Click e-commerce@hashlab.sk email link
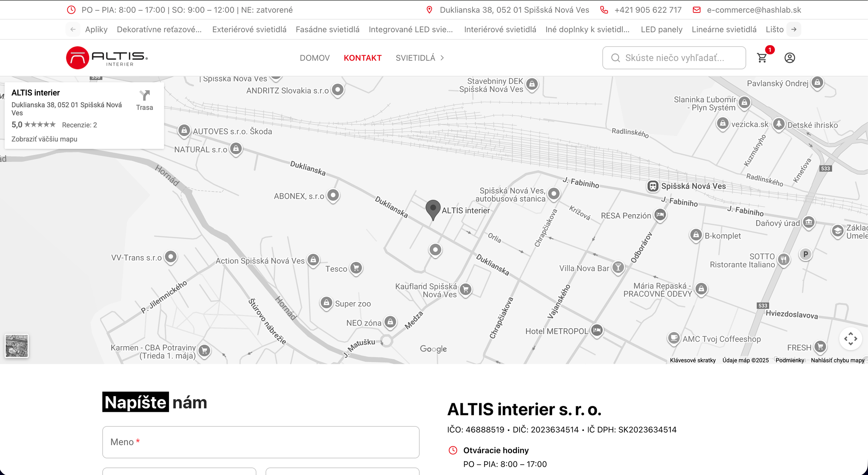 pyautogui.click(x=754, y=10)
